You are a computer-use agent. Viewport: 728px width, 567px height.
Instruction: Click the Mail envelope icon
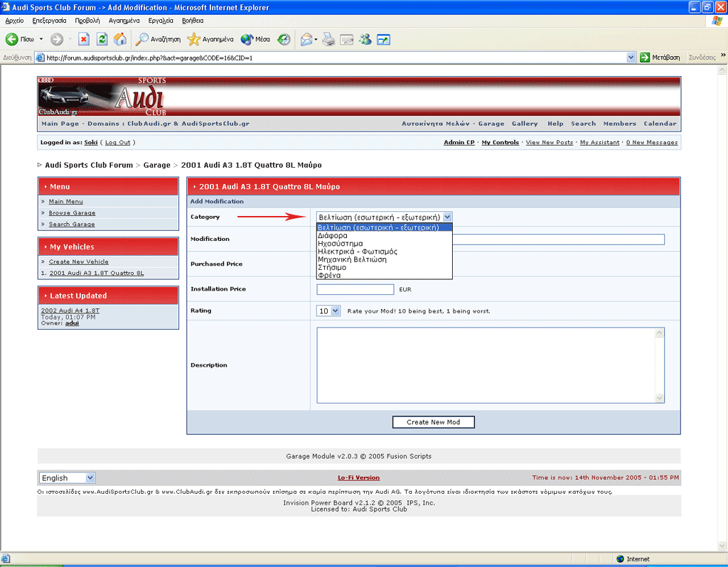306,39
